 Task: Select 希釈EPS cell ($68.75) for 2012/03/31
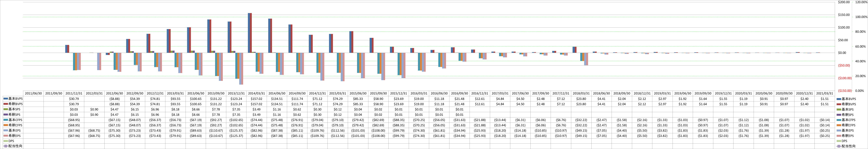(x=94, y=136)
